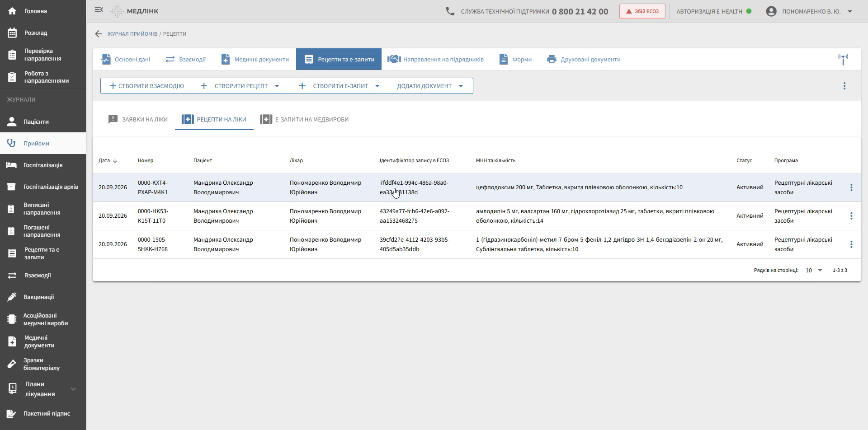Open Заявки на ліки sub-tab

[x=138, y=119]
